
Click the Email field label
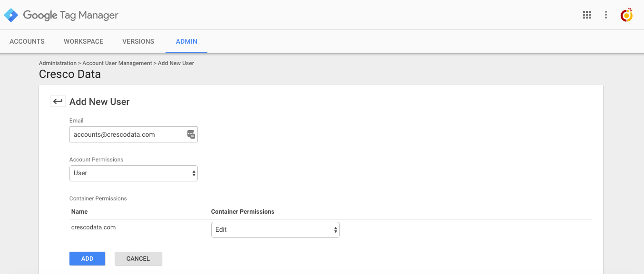pyautogui.click(x=77, y=121)
